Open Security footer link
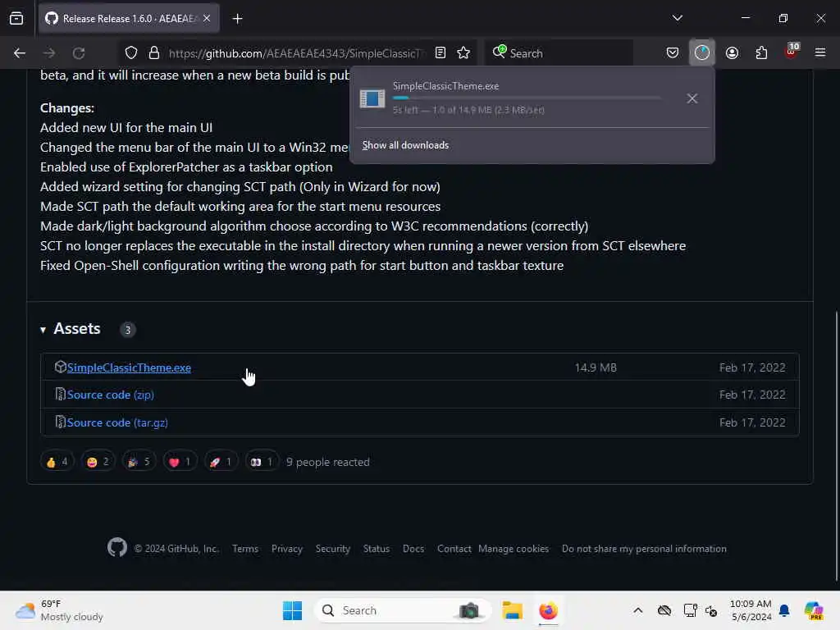This screenshot has width=840, height=630. (x=333, y=549)
